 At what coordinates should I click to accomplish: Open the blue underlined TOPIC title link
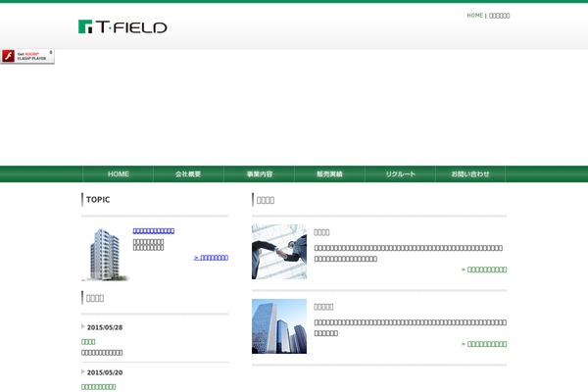pyautogui.click(x=154, y=230)
